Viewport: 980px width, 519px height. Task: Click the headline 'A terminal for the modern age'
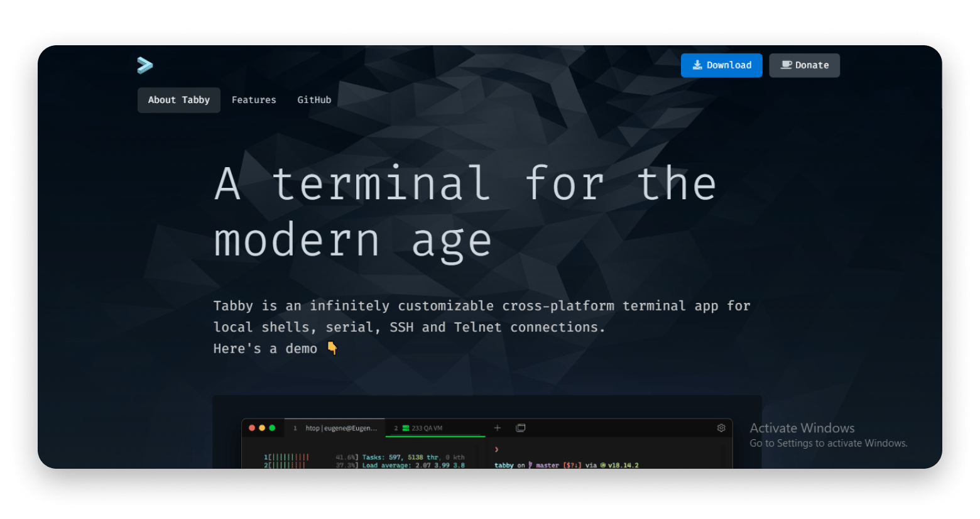(465, 212)
